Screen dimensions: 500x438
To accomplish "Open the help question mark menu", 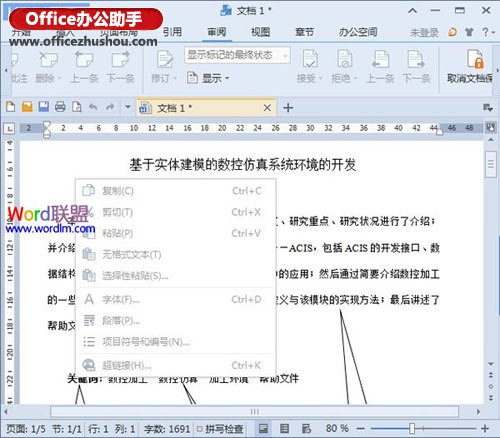I will point(488,32).
